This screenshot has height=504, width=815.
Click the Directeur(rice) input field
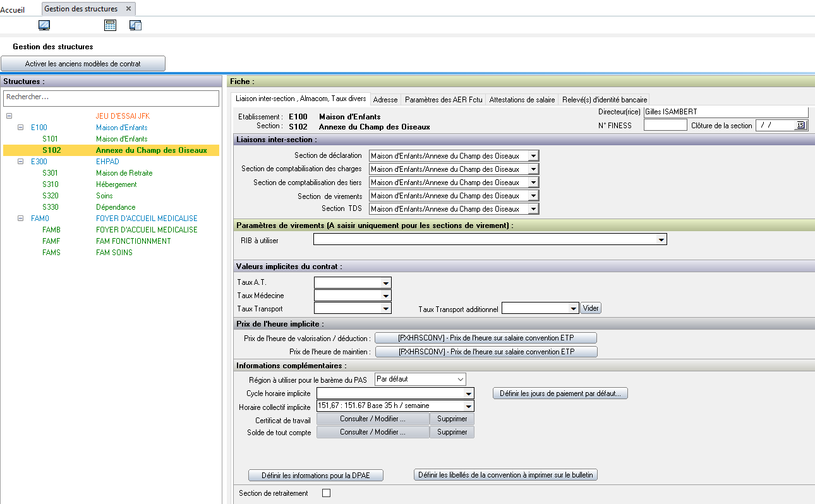point(726,112)
